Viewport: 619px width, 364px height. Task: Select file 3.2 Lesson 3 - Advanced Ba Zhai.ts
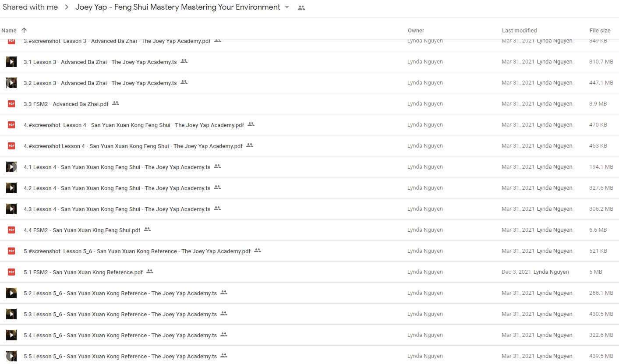[x=100, y=83]
